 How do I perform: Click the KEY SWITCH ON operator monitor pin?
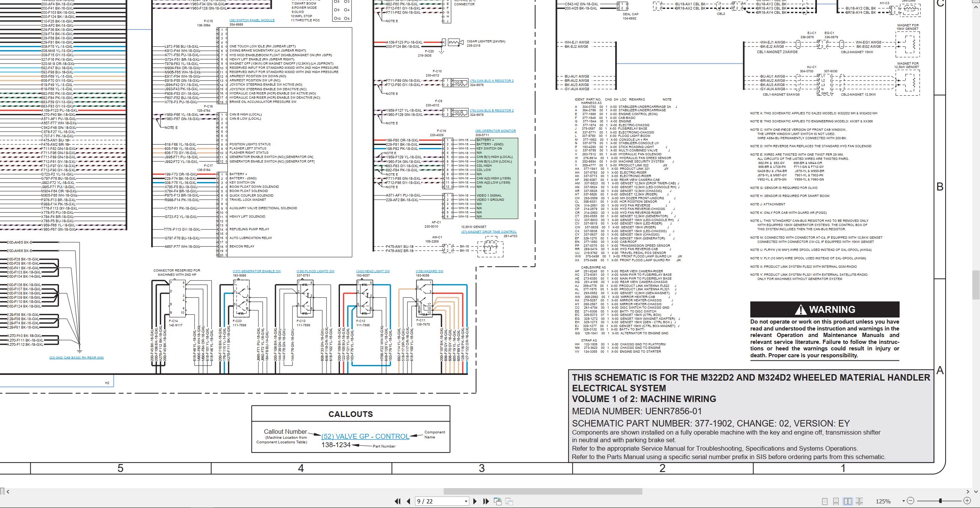pyautogui.click(x=489, y=148)
